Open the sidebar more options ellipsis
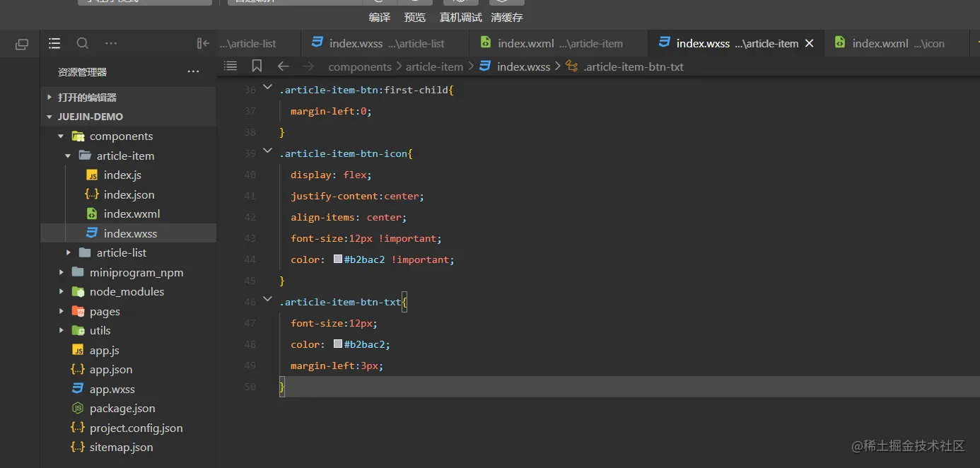The height and width of the screenshot is (468, 980). coord(111,44)
